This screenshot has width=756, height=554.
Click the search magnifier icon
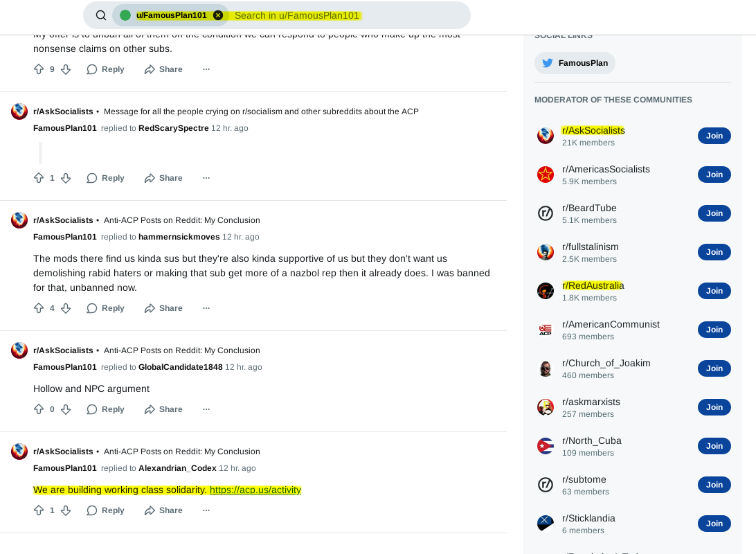coord(101,15)
